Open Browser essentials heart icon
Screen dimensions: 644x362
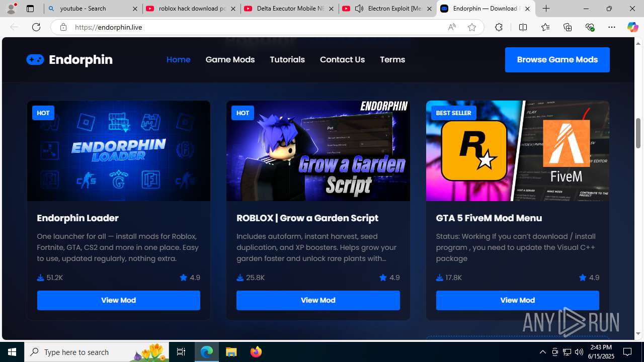590,27
